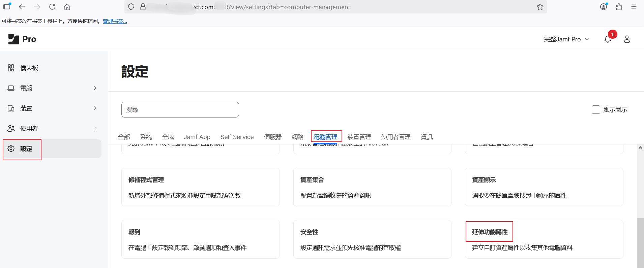
Task: Click the browser home icon
Action: [x=67, y=7]
